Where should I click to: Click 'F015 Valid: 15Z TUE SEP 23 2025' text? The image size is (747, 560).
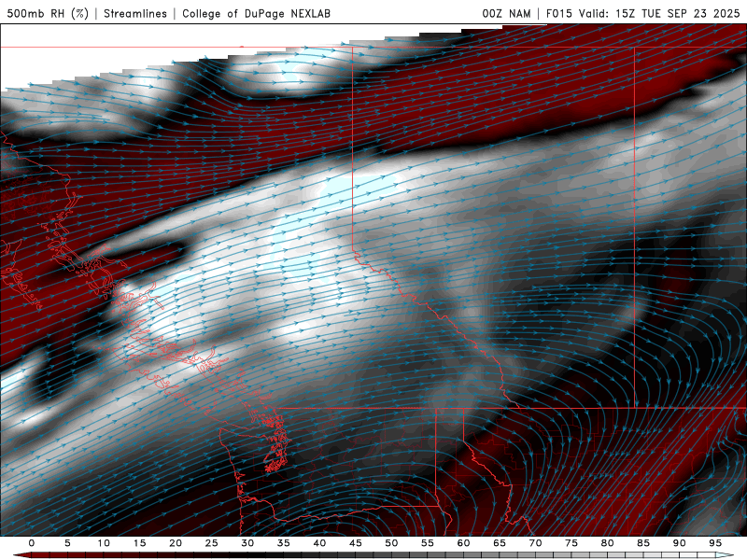[x=642, y=13]
